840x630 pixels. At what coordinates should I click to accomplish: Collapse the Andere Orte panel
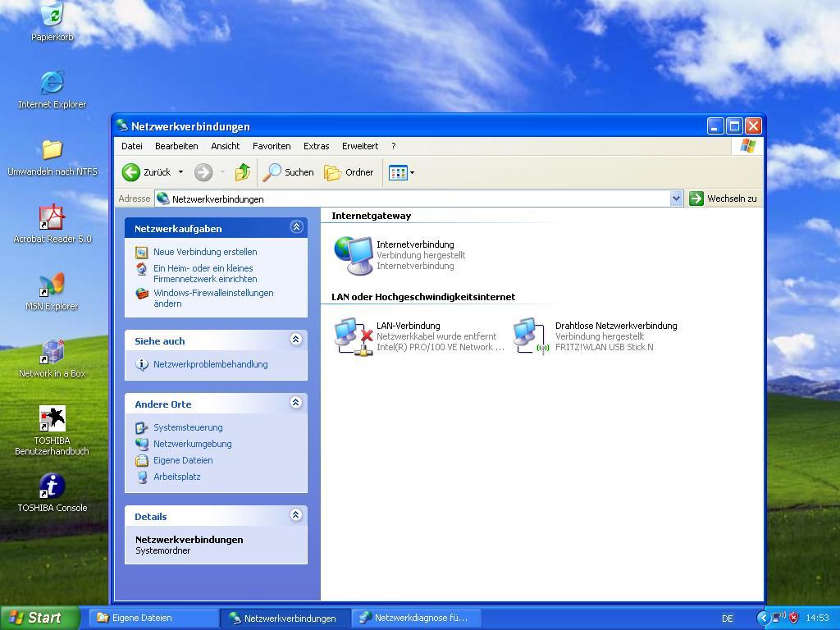[295, 402]
